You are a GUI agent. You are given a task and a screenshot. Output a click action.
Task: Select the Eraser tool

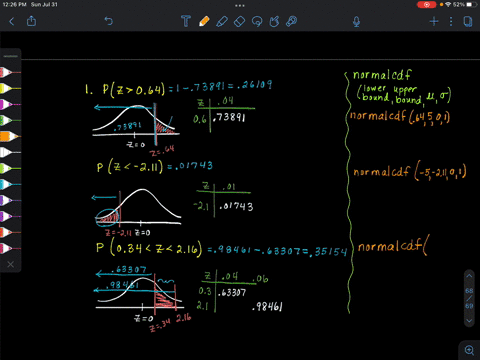click(x=239, y=22)
